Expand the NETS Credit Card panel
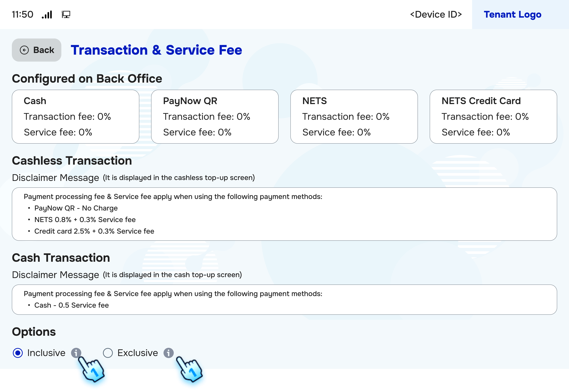This screenshot has height=392, width=569. [493, 116]
